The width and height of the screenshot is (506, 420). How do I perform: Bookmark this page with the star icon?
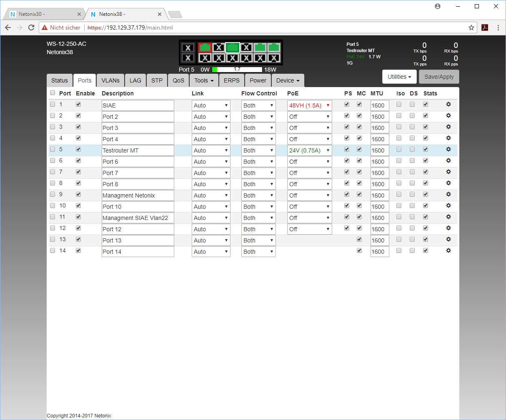pyautogui.click(x=471, y=27)
